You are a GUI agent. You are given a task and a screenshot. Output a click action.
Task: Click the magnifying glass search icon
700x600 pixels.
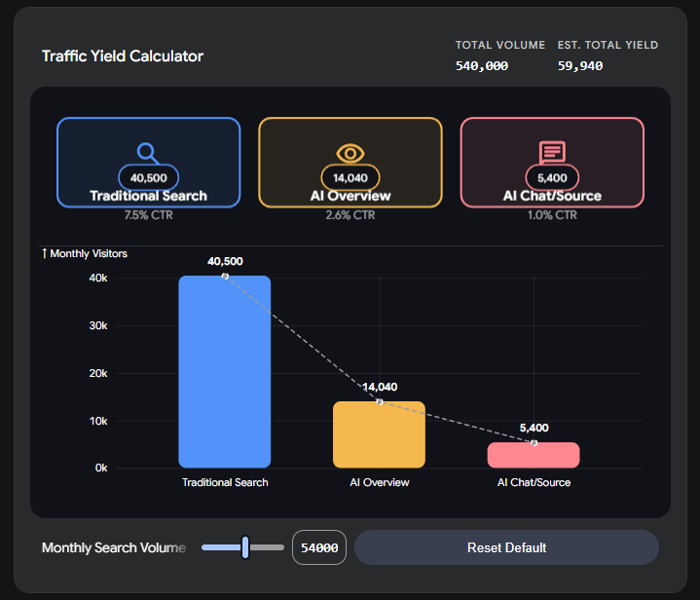(148, 153)
